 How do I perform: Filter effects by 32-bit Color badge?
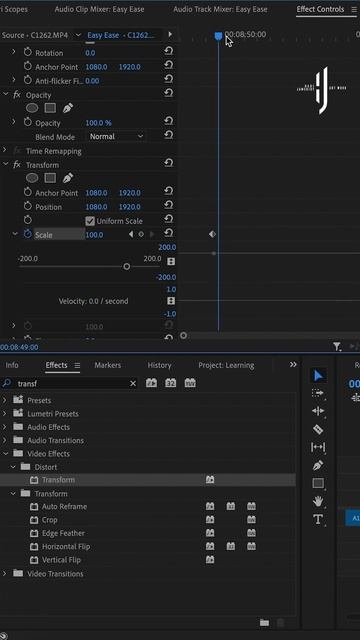coord(171,383)
